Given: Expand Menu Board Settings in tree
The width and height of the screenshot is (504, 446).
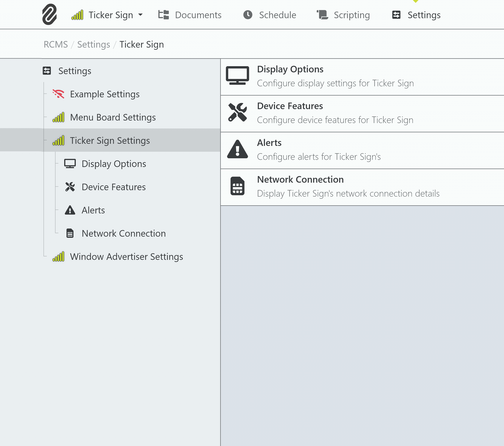Looking at the screenshot, I should point(113,117).
